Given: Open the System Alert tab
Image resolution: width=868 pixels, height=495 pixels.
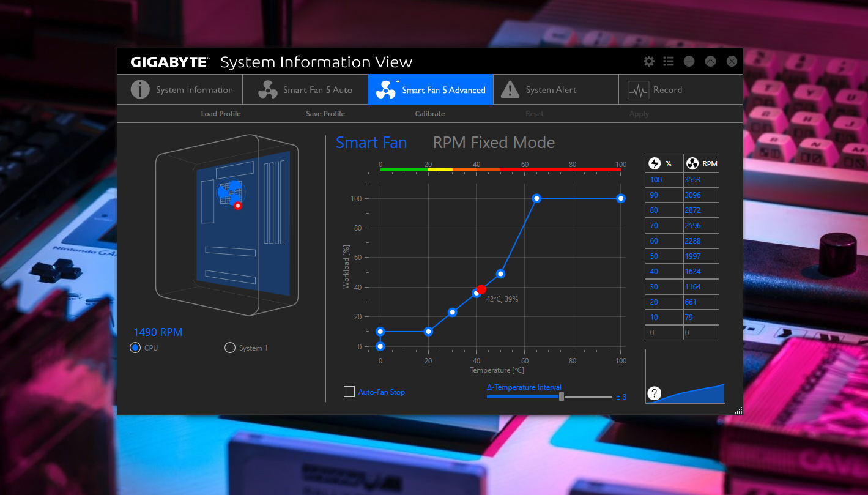Looking at the screenshot, I should [555, 89].
